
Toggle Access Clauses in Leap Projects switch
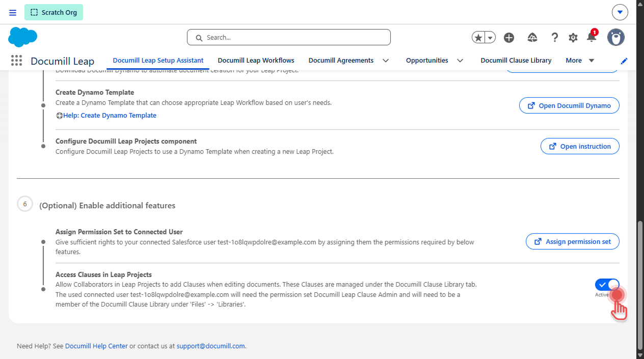607,284
